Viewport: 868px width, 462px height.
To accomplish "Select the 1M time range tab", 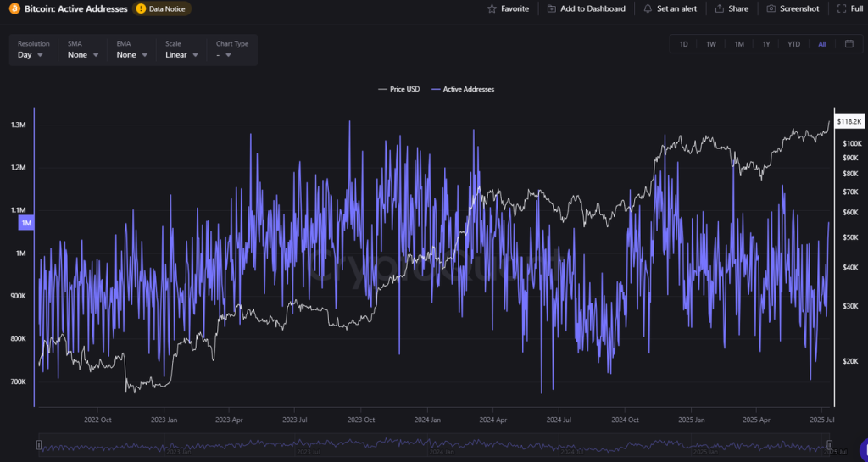I will (x=739, y=44).
